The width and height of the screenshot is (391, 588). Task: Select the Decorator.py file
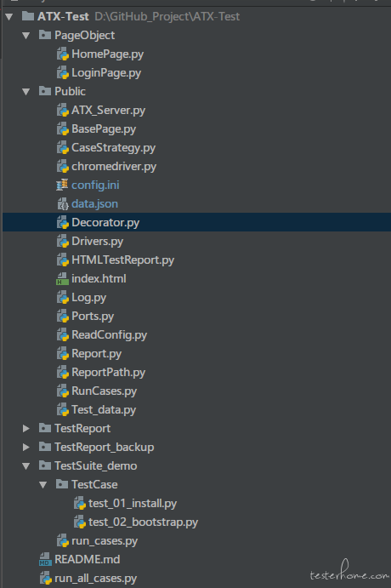(196, 222)
